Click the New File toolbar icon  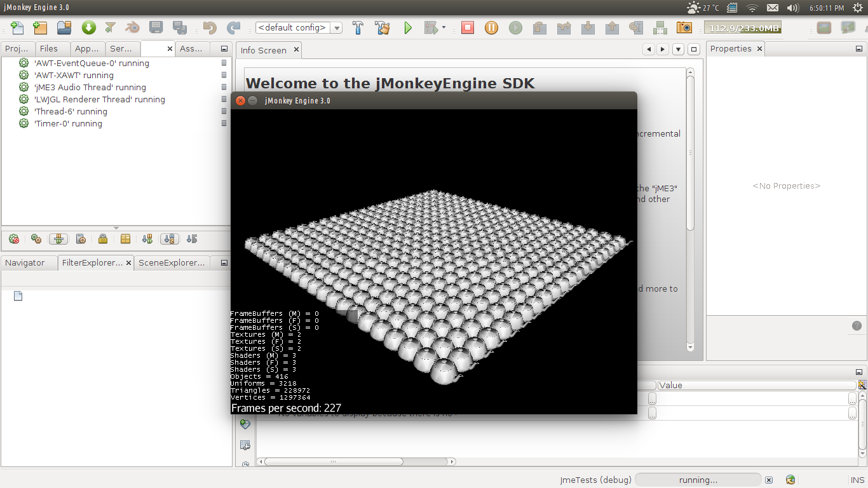click(x=17, y=27)
